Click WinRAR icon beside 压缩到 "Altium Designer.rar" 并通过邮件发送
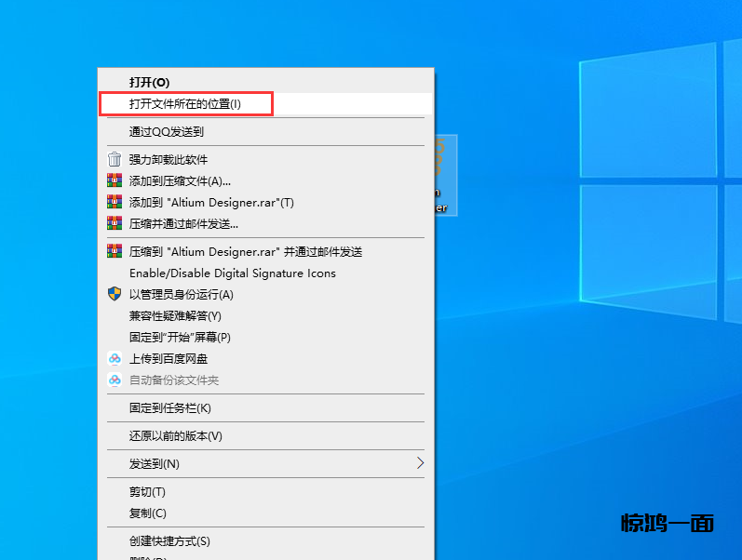742x560 pixels. click(115, 251)
